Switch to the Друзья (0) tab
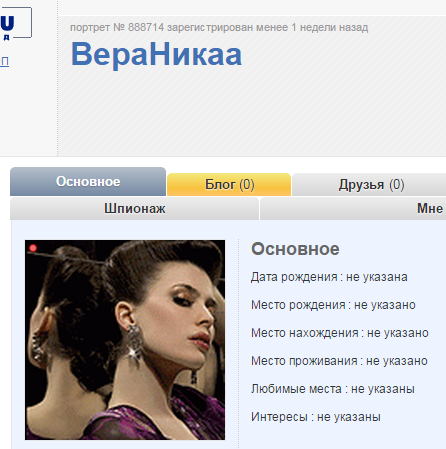The height and width of the screenshot is (449, 446). [x=369, y=184]
